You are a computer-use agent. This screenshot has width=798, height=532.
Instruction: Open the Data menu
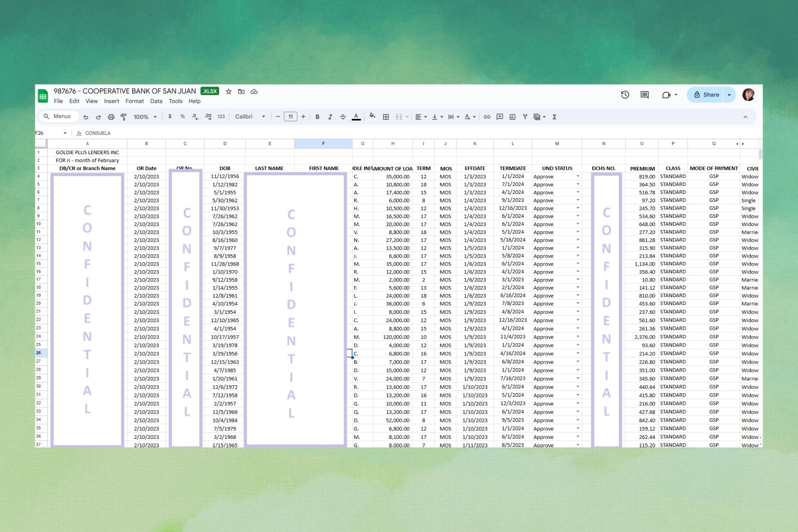click(x=156, y=101)
